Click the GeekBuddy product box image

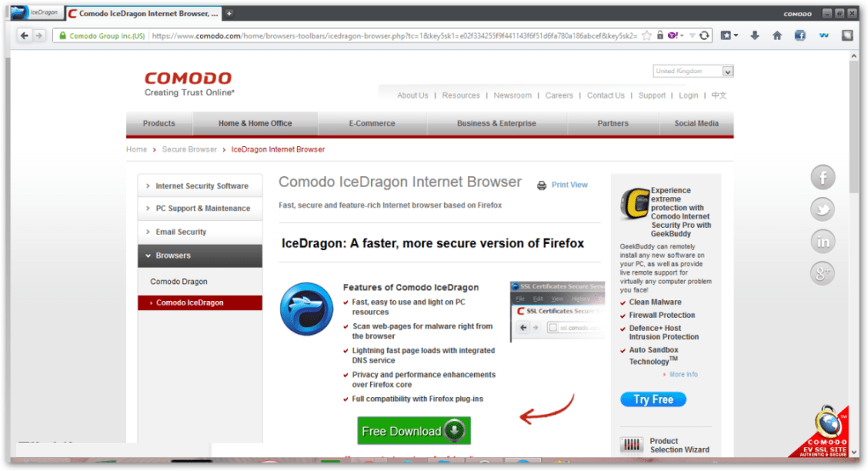pos(635,203)
